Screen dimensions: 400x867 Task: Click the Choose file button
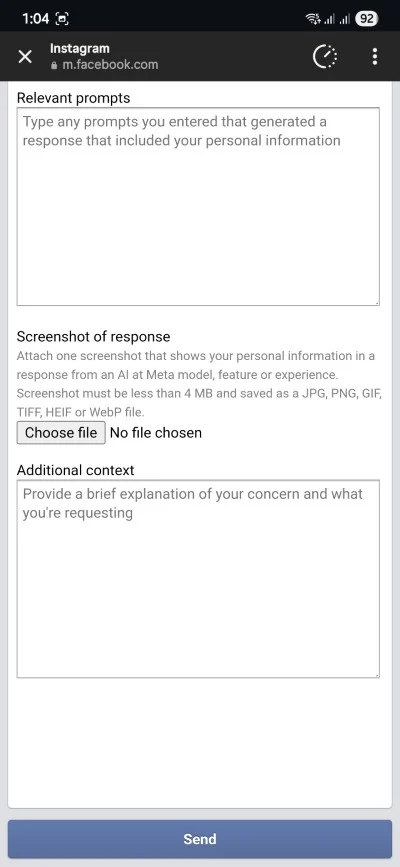(61, 432)
